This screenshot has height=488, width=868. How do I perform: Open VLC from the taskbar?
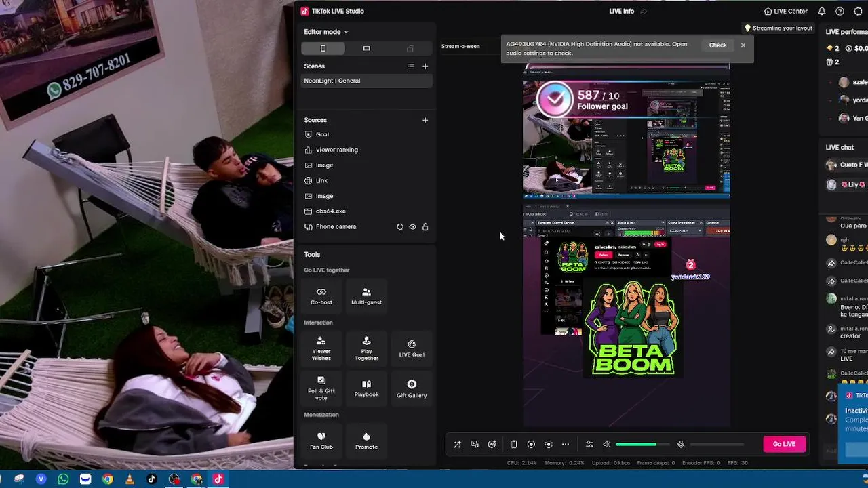[x=130, y=479]
